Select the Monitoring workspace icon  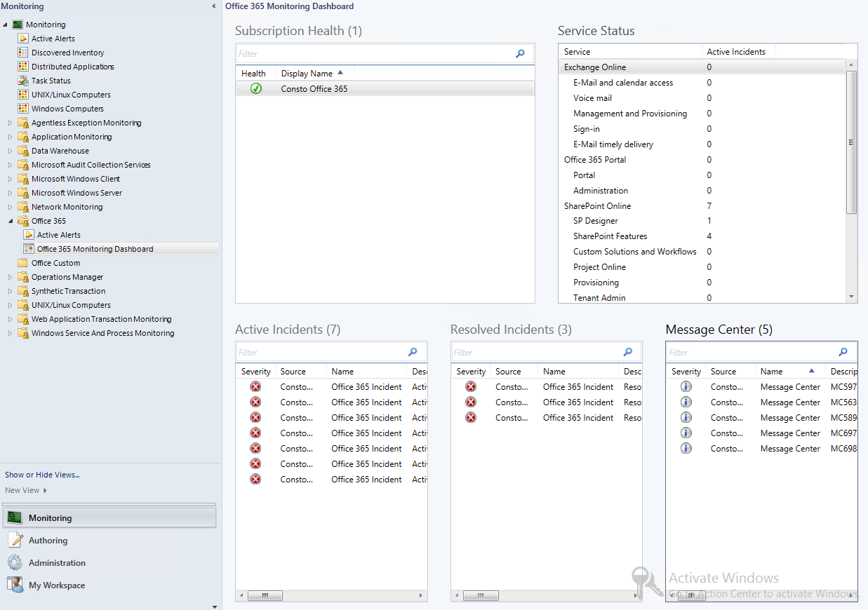tap(14, 517)
